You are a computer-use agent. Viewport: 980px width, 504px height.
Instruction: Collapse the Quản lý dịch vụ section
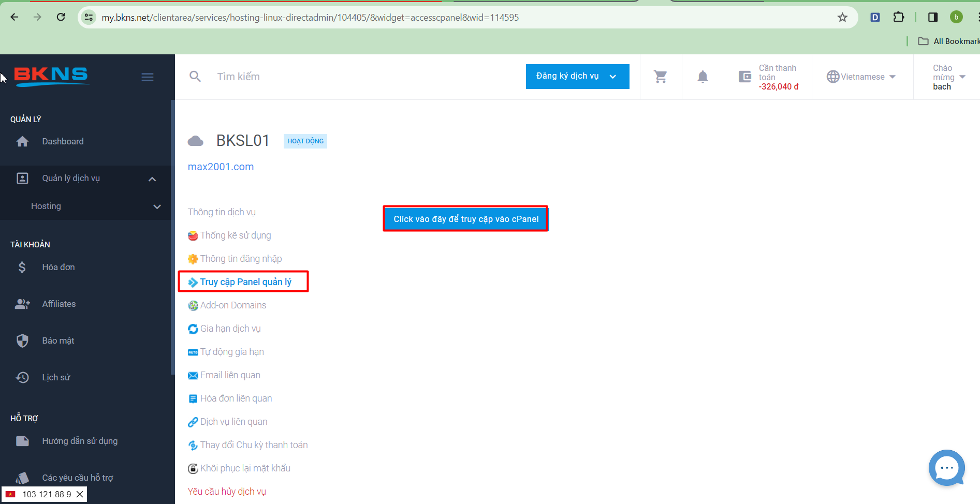click(x=85, y=179)
